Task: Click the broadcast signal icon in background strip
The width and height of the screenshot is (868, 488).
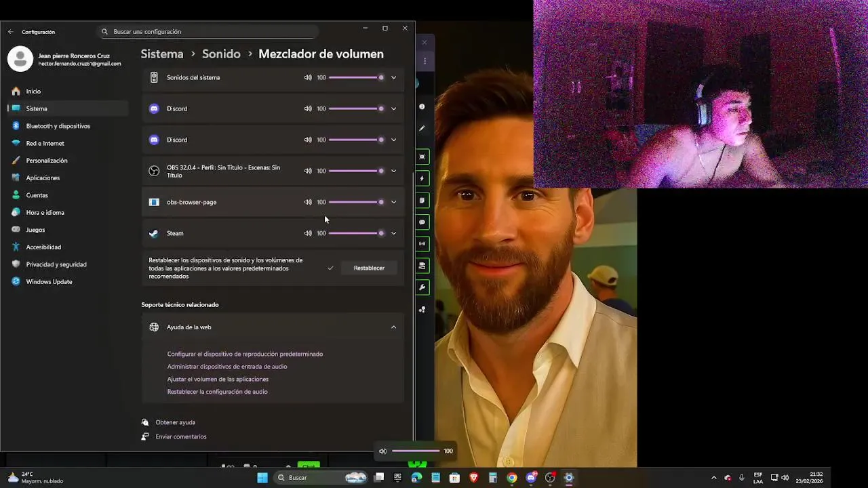Action: [x=422, y=243]
